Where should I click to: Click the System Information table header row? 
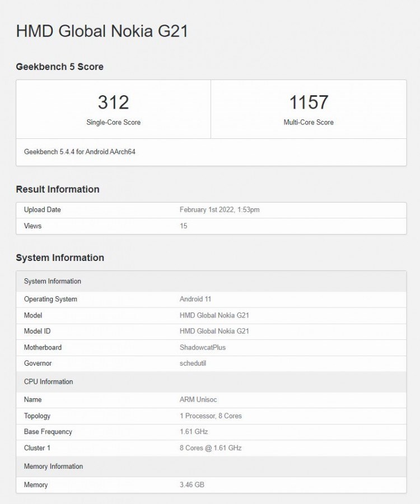click(212, 281)
